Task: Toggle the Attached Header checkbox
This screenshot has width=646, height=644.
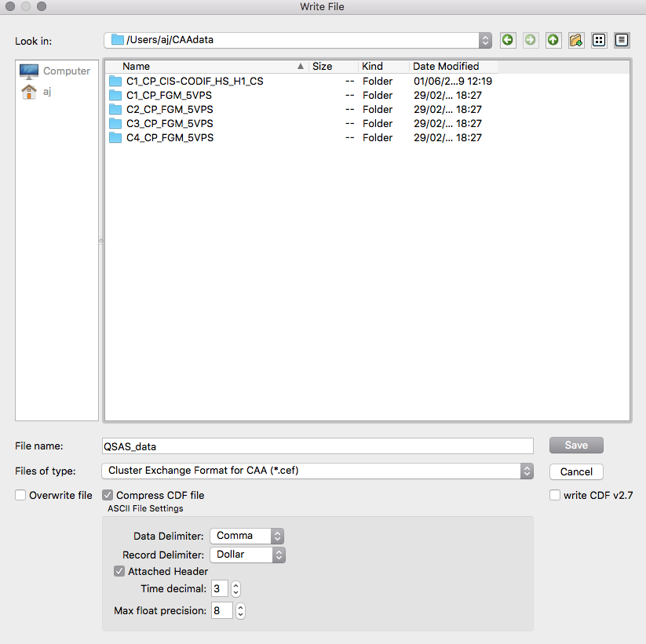Action: coord(119,572)
